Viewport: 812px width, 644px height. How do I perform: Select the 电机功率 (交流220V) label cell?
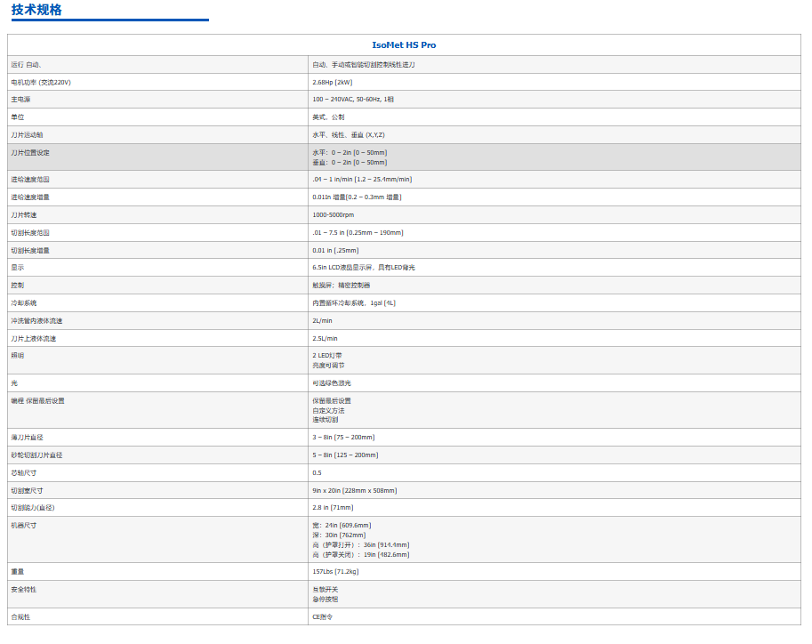[x=41, y=83]
